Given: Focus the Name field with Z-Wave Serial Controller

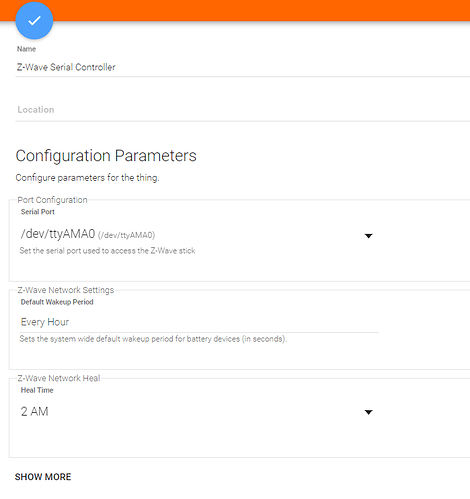Looking at the screenshot, I should point(242,67).
